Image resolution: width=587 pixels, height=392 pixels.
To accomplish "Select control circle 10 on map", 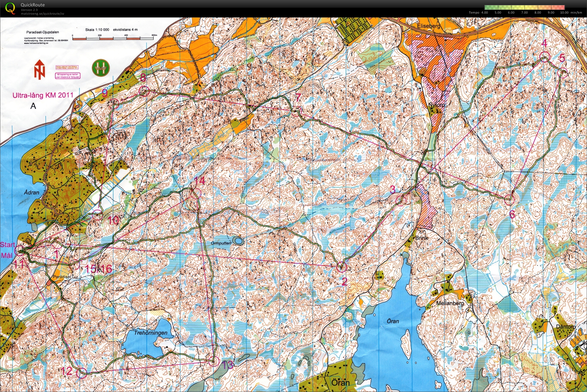I will click(97, 215).
